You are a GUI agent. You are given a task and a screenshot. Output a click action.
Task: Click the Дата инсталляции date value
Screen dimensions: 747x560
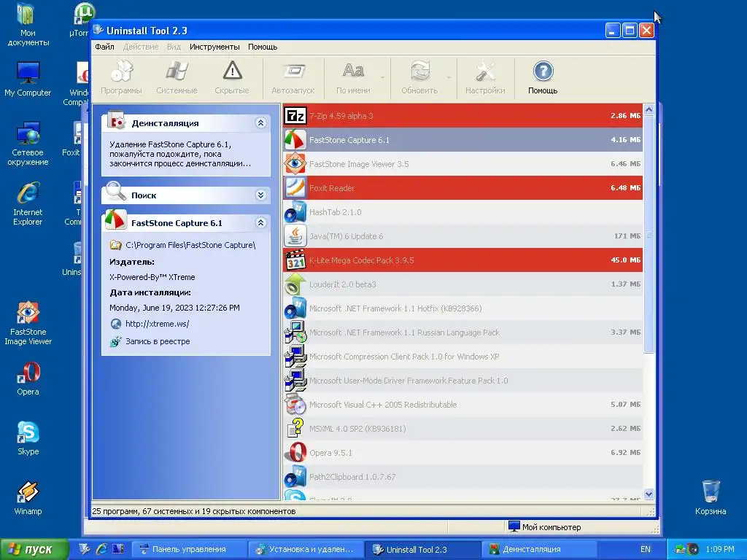tap(174, 308)
